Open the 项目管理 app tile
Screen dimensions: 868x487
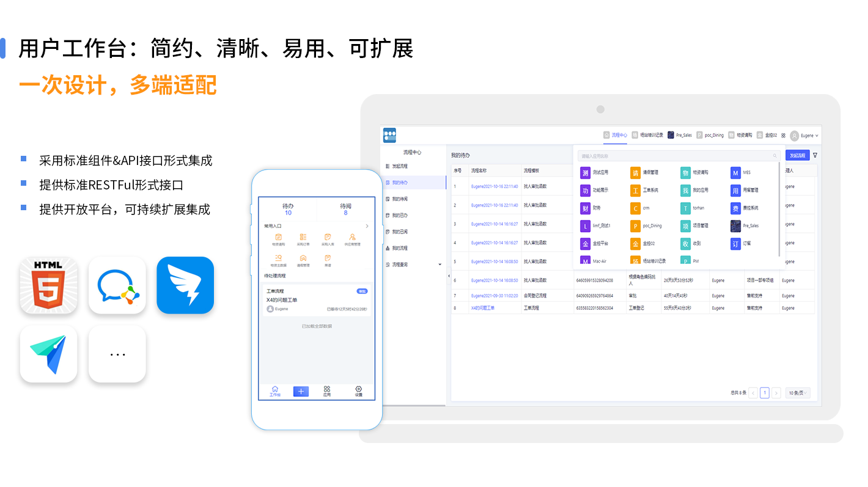695,226
